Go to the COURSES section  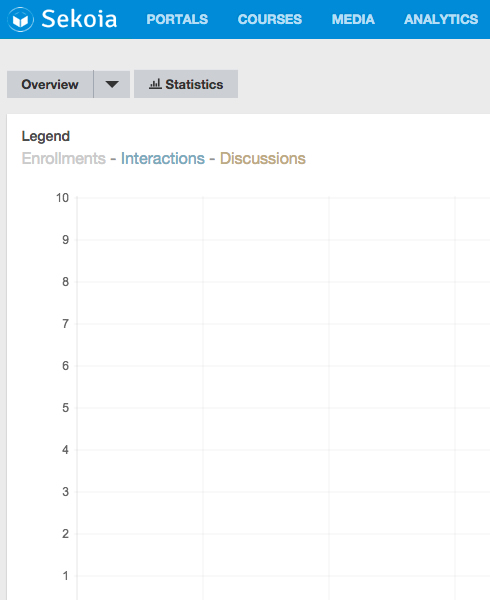tap(270, 19)
